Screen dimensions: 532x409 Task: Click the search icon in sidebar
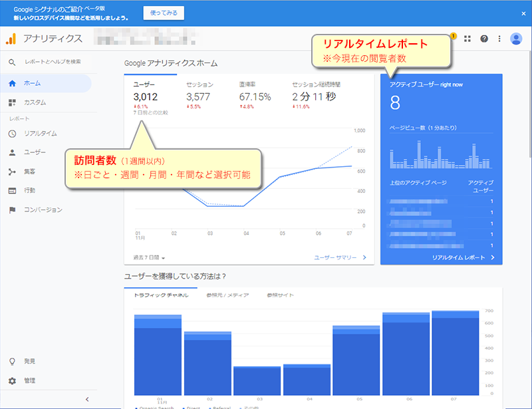(x=12, y=62)
